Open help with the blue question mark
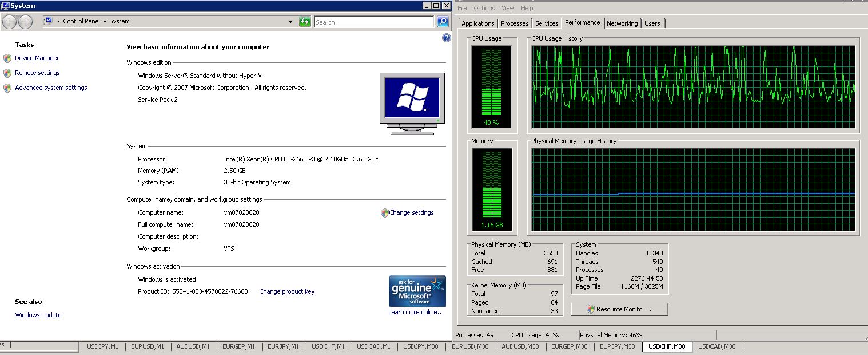The height and width of the screenshot is (355, 868). pos(447,38)
